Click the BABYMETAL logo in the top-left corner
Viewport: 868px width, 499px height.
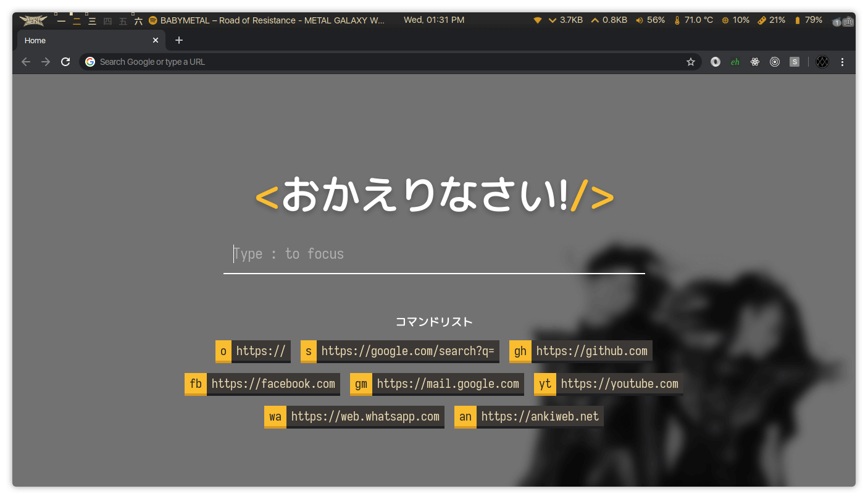[32, 20]
